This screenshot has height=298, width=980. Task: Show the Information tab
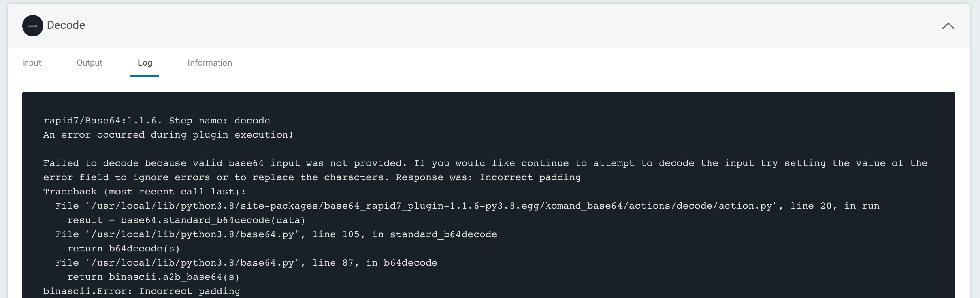[x=210, y=63]
